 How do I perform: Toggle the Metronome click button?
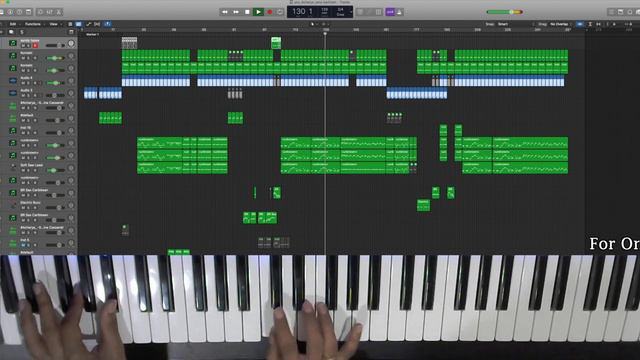coord(399,12)
